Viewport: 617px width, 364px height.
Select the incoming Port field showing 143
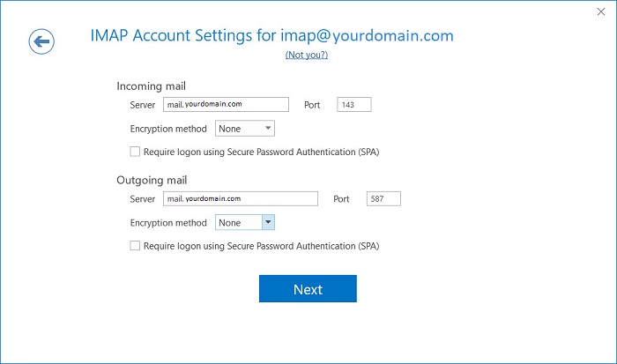coord(354,104)
